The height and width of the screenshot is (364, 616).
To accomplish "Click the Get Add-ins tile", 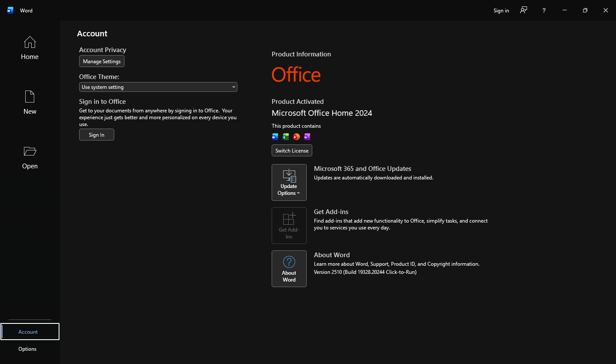I will 289,226.
